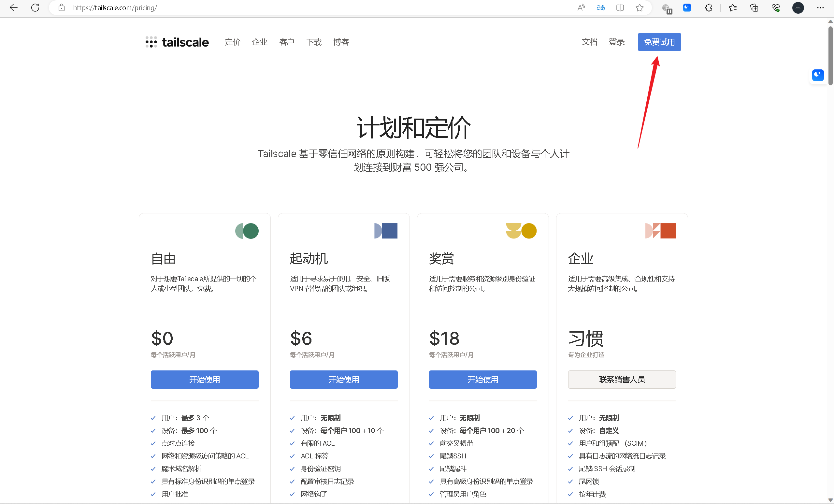Click 开始使用 under the $6 plan
Viewport: 834px width, 504px height.
(x=344, y=380)
